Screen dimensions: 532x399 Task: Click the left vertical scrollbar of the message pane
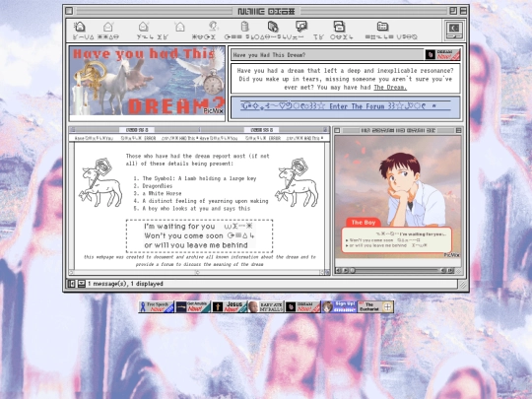[x=72, y=206]
